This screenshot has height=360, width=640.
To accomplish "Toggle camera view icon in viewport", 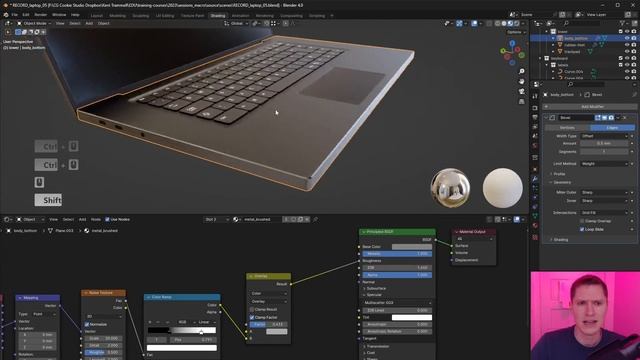I will coord(522,91).
